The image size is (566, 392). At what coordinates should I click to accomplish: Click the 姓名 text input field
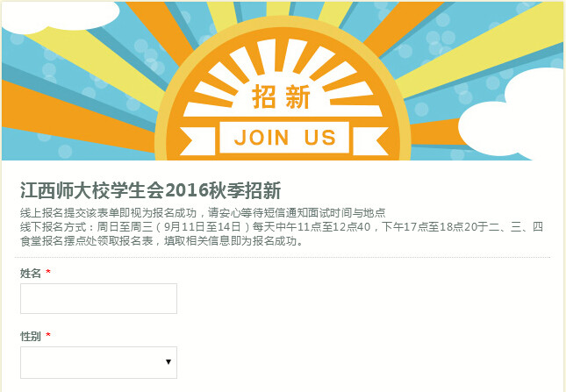tap(98, 298)
